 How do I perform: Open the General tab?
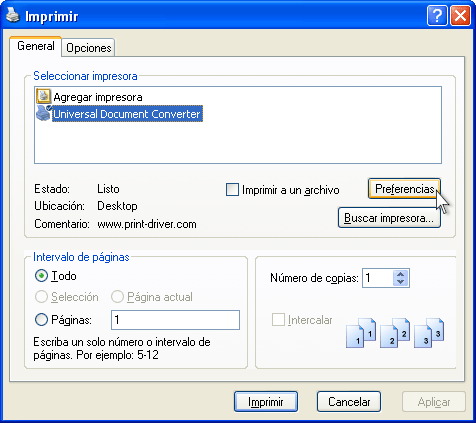(x=36, y=46)
